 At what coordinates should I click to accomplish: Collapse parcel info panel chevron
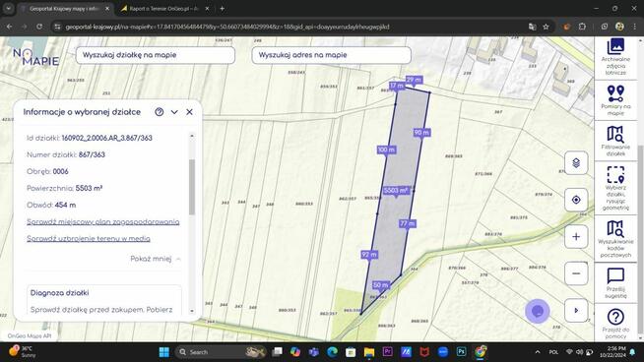[174, 112]
